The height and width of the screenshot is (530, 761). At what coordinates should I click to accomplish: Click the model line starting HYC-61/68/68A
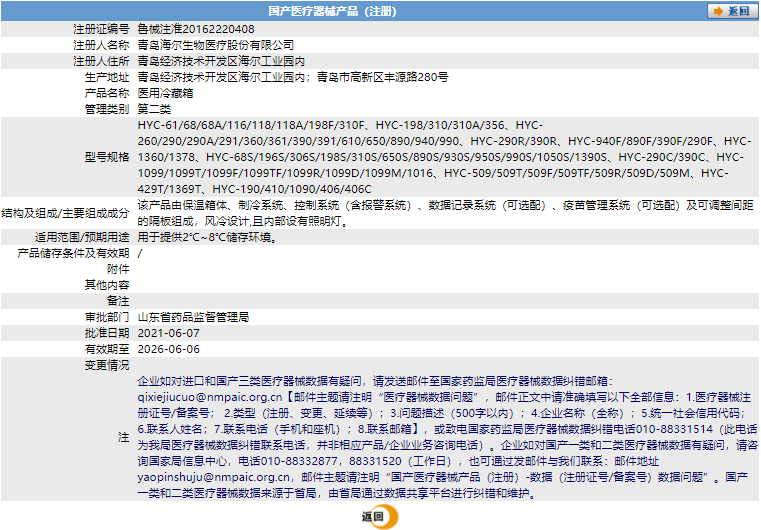click(x=340, y=125)
